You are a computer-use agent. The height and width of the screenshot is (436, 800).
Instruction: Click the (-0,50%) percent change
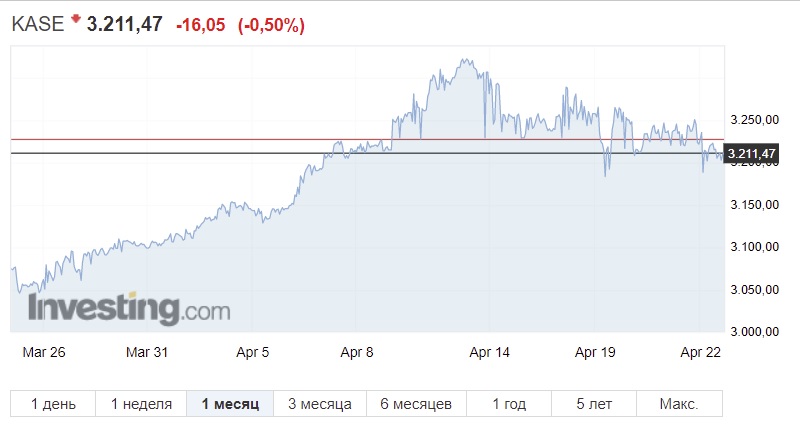(271, 27)
